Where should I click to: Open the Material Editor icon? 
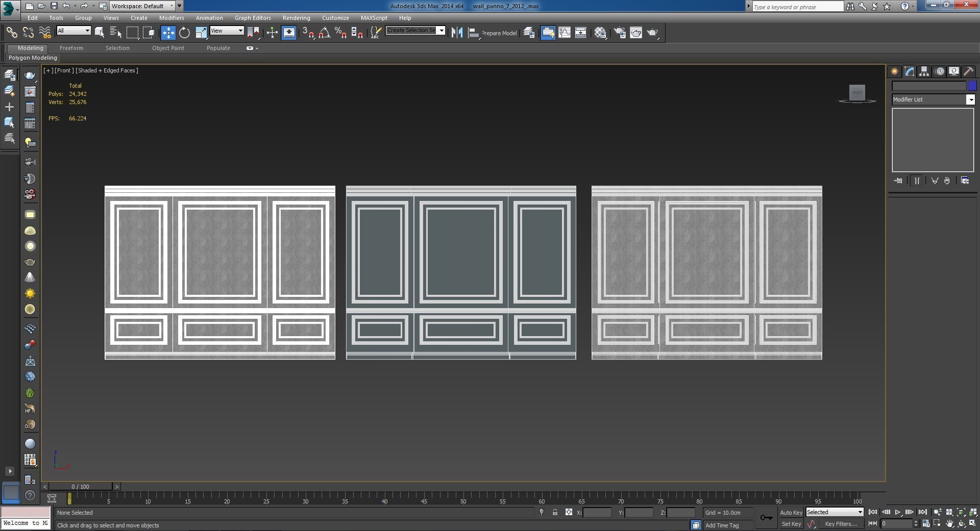600,33
